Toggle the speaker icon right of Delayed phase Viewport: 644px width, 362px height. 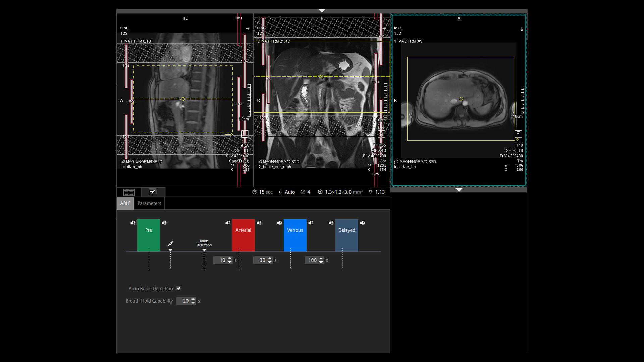pyautogui.click(x=363, y=222)
